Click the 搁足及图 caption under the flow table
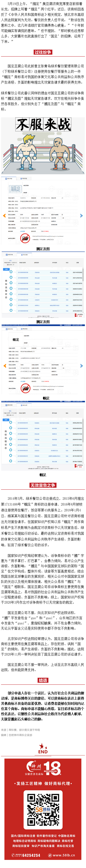Screen dimensions: 86x868 tap(43, 322)
